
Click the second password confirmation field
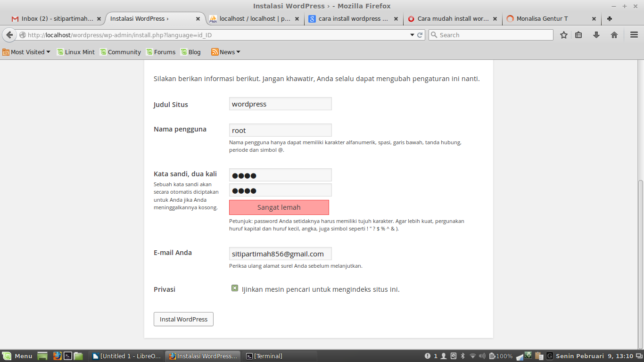coord(281,190)
